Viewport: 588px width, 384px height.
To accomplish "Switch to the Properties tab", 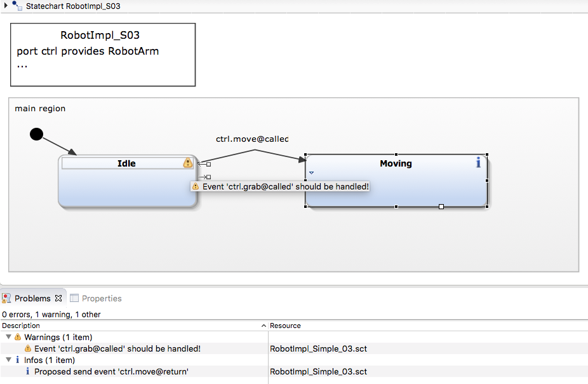I will coord(102,298).
